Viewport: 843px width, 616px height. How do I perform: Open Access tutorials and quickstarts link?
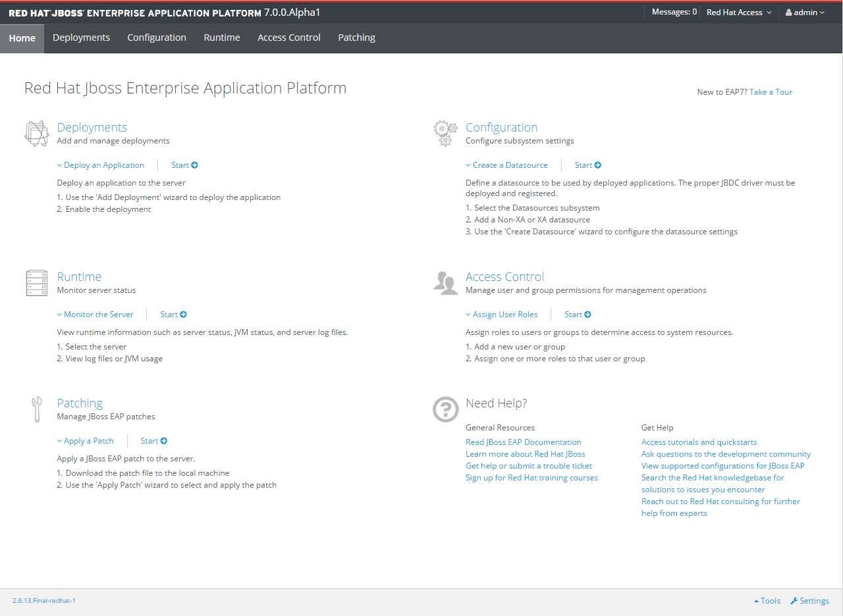699,442
